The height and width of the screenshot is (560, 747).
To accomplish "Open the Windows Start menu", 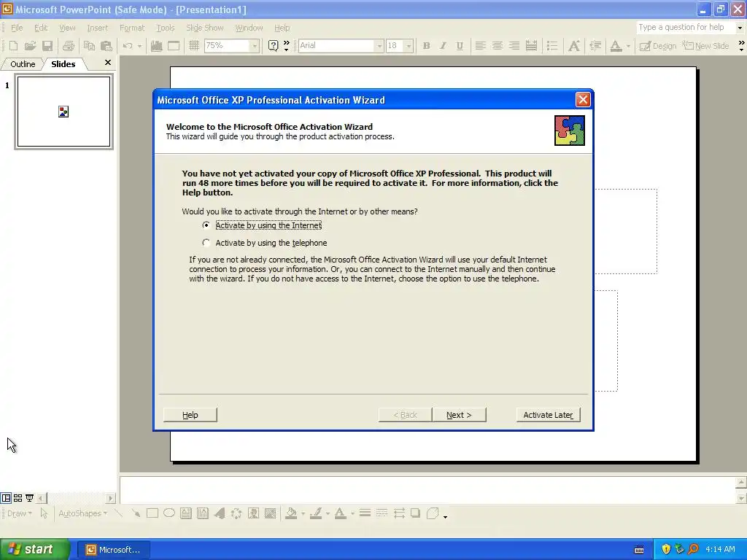I will point(35,549).
